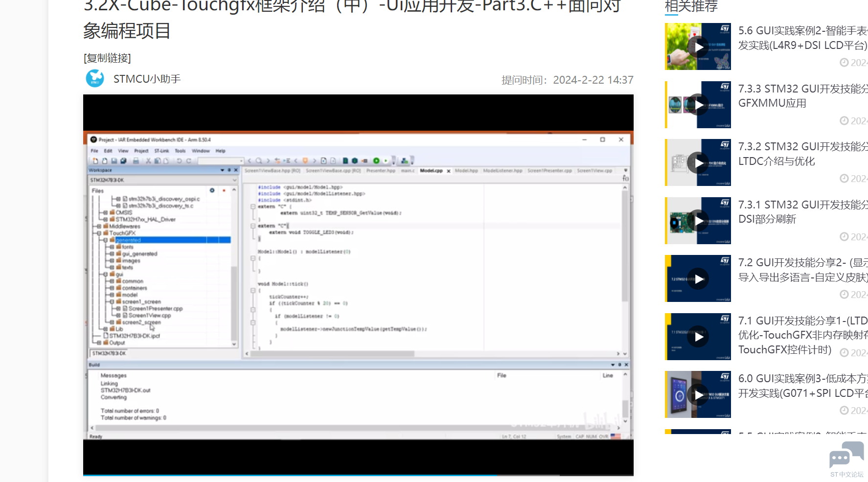
Task: Open the 7.3.3 GFXMMU应用 video title
Action: pos(803,96)
